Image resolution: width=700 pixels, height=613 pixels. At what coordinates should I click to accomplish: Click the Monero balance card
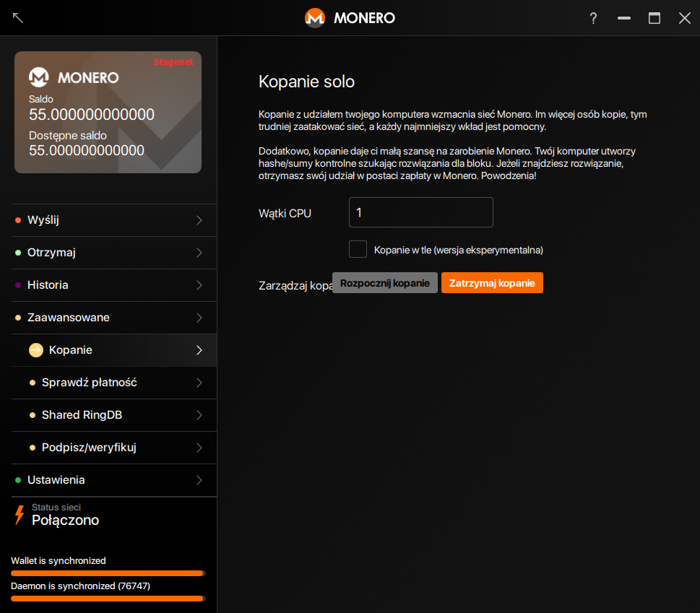pyautogui.click(x=108, y=112)
